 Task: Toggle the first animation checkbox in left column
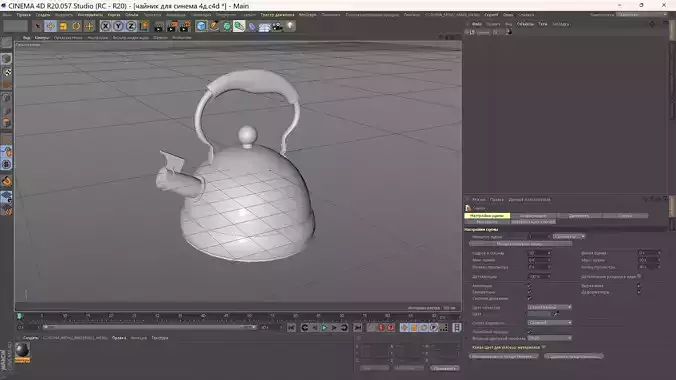pos(529,286)
